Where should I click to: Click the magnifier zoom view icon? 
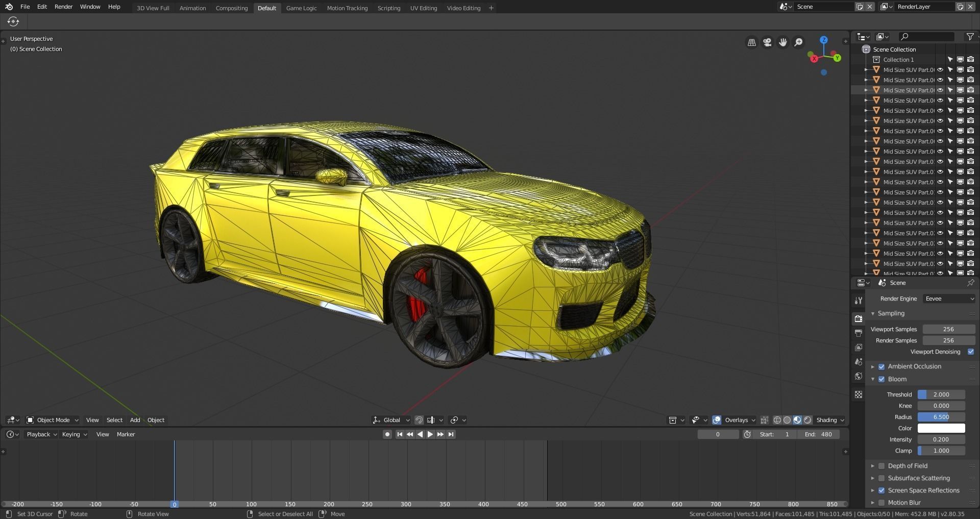pos(799,42)
